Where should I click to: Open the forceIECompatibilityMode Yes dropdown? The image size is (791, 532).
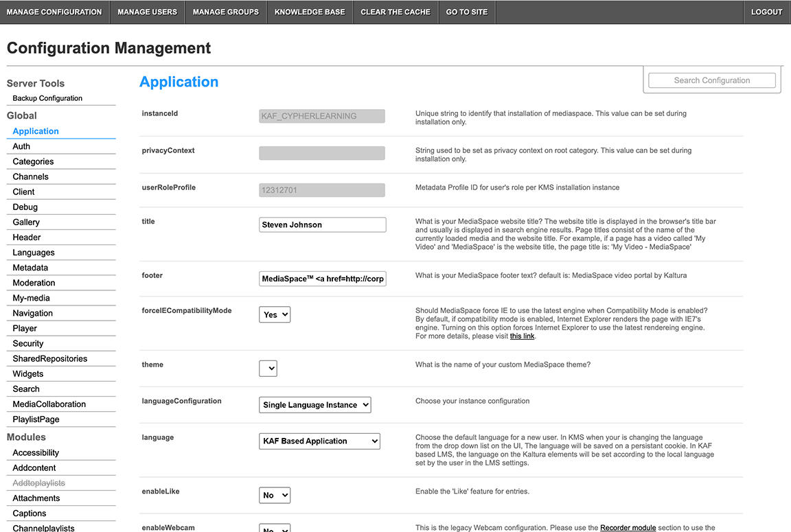[x=275, y=314]
